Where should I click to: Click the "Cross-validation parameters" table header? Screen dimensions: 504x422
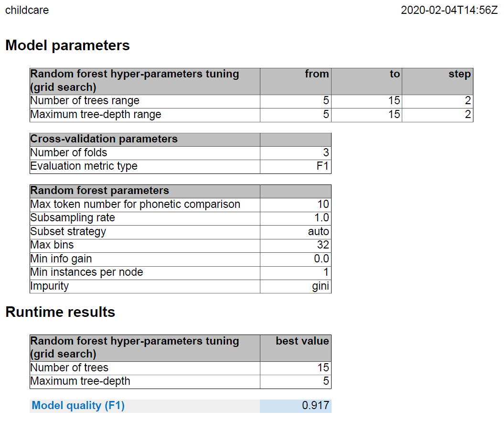104,139
